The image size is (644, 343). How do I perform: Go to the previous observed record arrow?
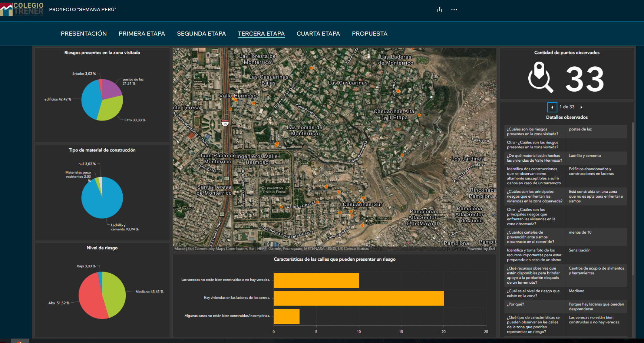point(552,107)
